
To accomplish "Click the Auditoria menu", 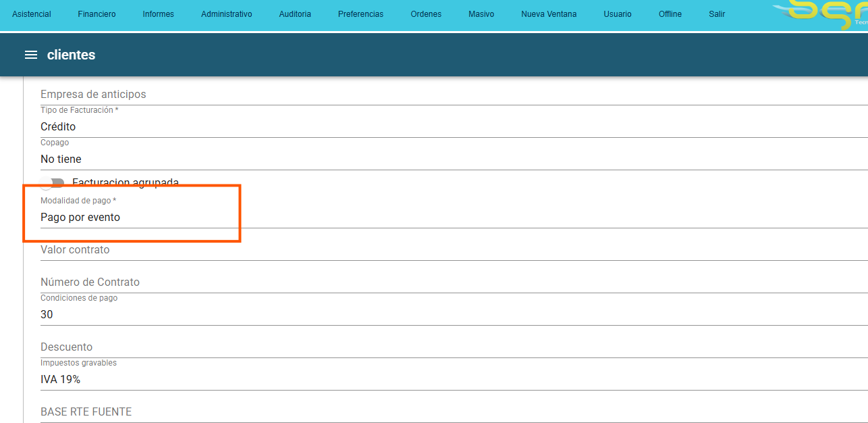I will (295, 14).
